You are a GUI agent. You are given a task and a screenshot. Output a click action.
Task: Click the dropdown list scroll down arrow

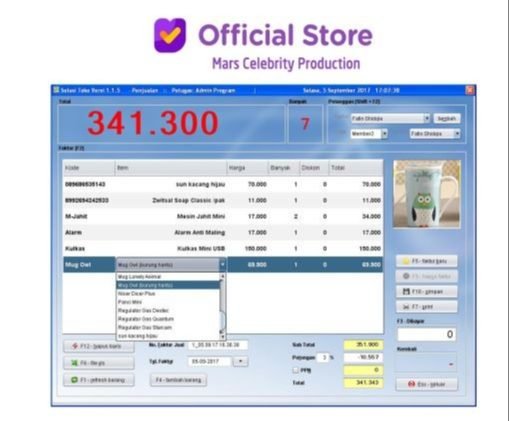tap(223, 337)
